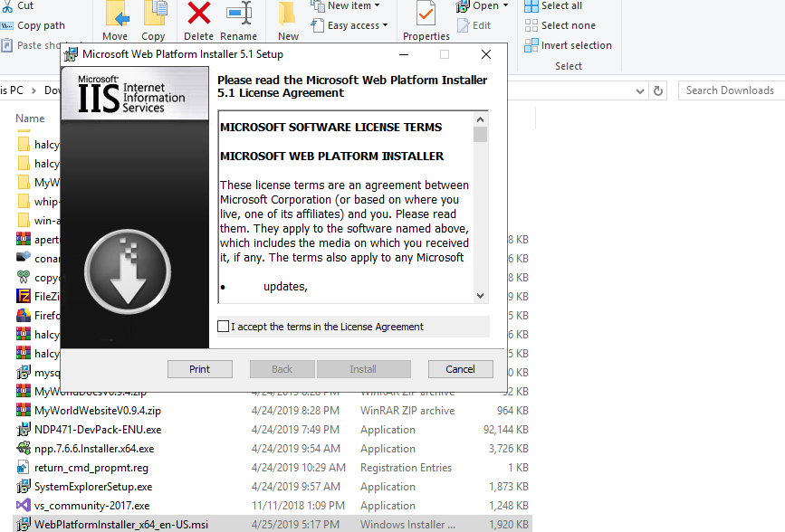Screen dimensions: 785x532
Task: Click Cancel in the Web Platform Installer setup
Action: [461, 369]
